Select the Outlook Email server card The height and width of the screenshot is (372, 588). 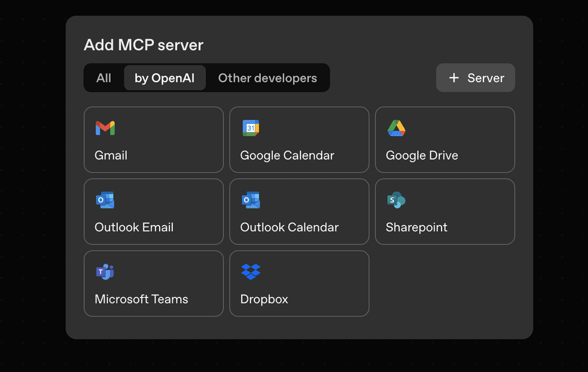tap(153, 211)
